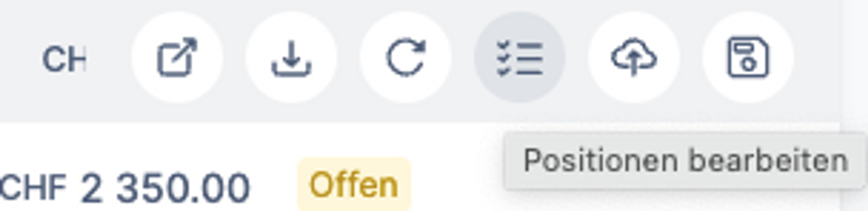Upload file to cloud button

[x=634, y=57]
